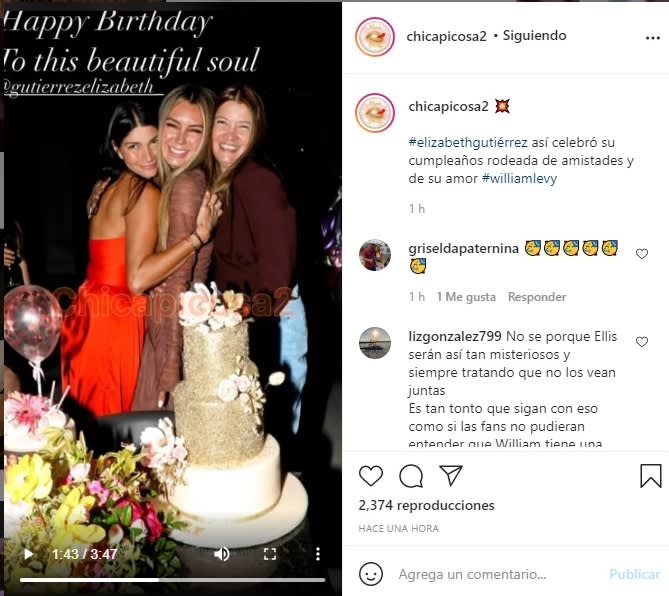This screenshot has width=669, height=596.
Task: Open emoji picker in comment box
Action: coord(371,574)
